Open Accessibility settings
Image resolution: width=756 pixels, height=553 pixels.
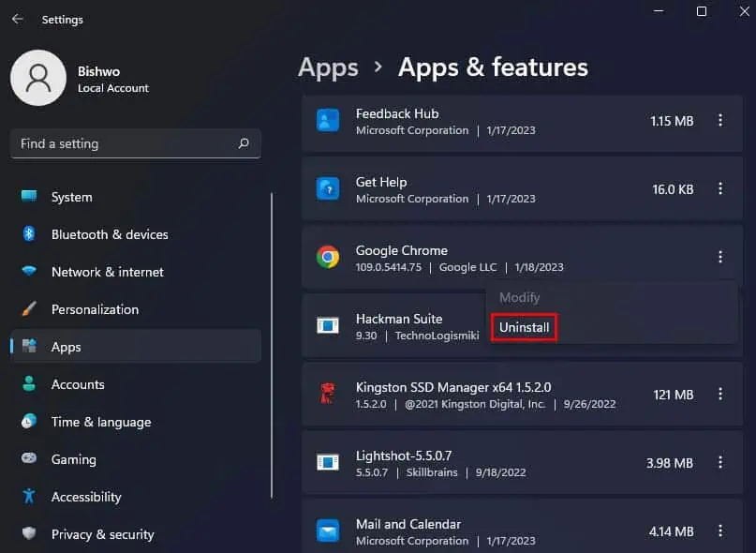pyautogui.click(x=136, y=497)
